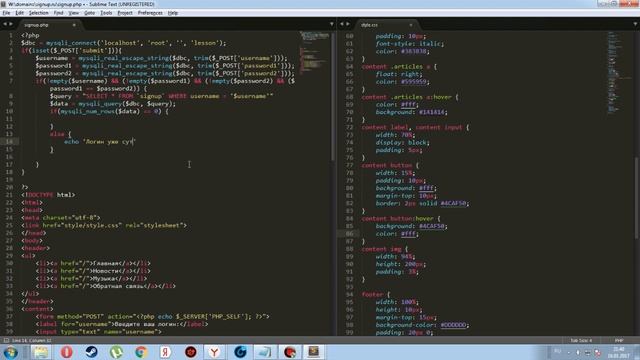Click the crossed-out red tray icon
This screenshot has width=640, height=360.
point(597,353)
